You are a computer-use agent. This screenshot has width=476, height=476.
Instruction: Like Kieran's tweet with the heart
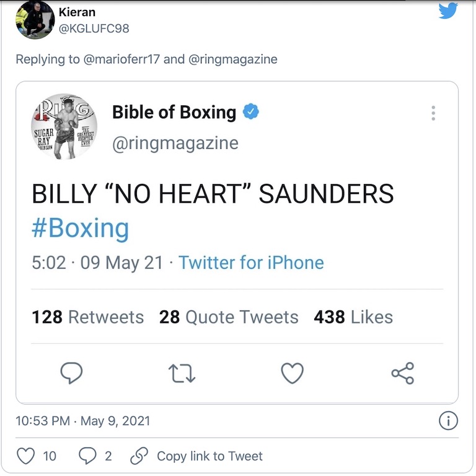tap(25, 456)
